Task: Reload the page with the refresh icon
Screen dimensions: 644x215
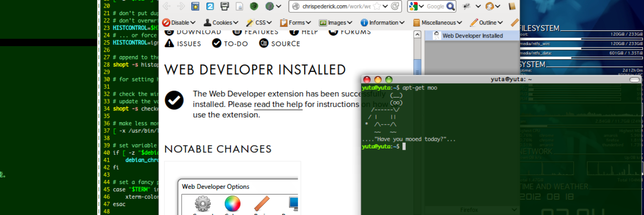Action: [x=396, y=6]
